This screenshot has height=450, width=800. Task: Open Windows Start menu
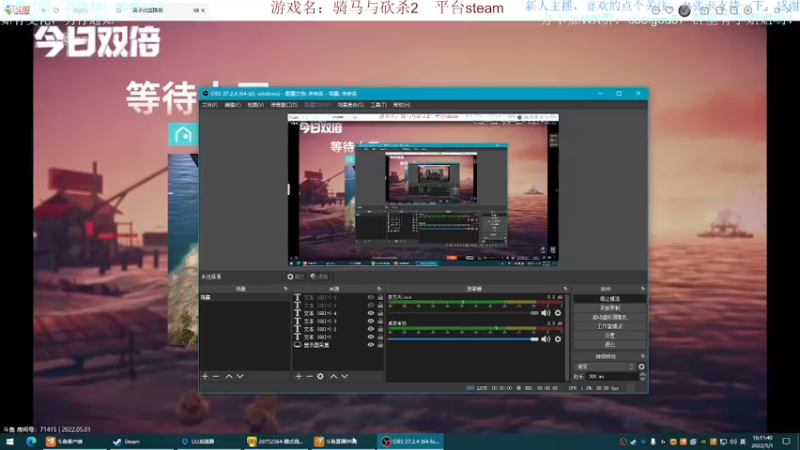click(x=10, y=441)
